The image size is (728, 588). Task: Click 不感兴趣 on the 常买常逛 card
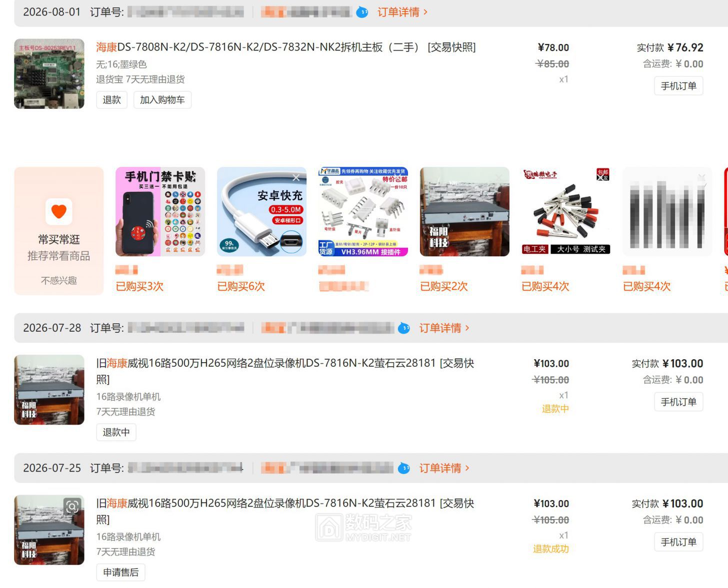pyautogui.click(x=59, y=280)
